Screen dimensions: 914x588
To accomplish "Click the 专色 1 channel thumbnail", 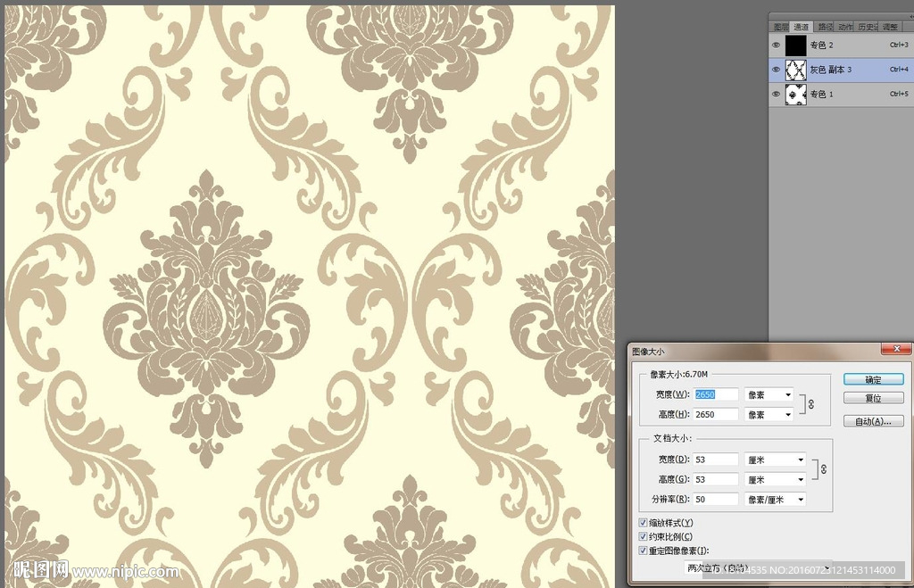I will (795, 94).
